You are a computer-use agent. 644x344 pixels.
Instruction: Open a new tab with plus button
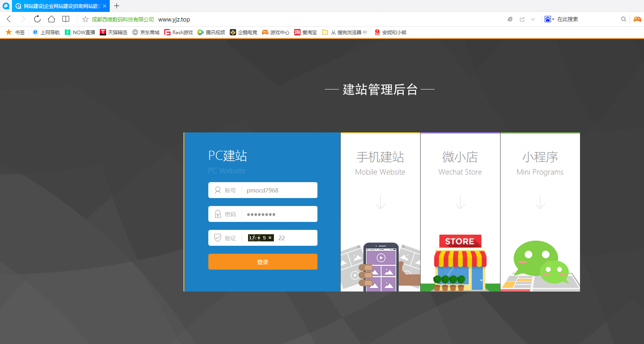(116, 6)
